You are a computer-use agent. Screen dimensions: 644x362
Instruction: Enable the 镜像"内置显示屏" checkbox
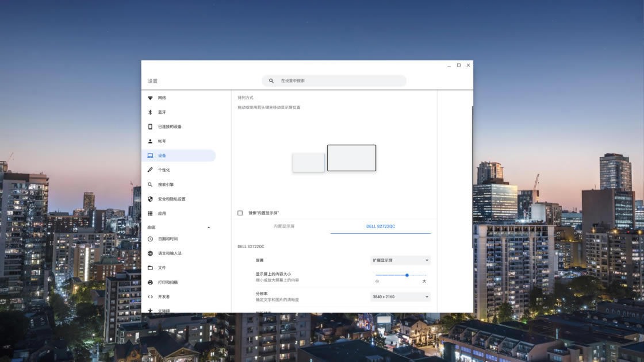click(x=240, y=213)
